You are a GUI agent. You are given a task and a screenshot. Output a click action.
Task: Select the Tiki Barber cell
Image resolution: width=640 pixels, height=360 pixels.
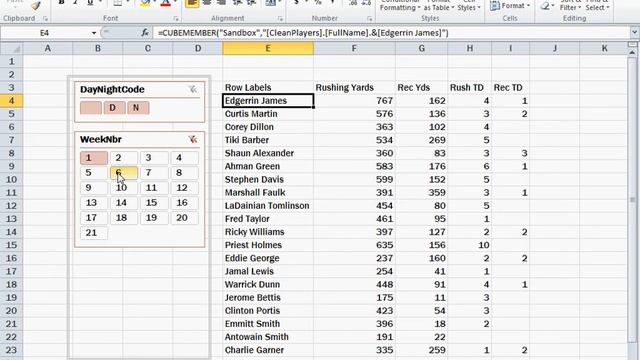[x=268, y=140]
